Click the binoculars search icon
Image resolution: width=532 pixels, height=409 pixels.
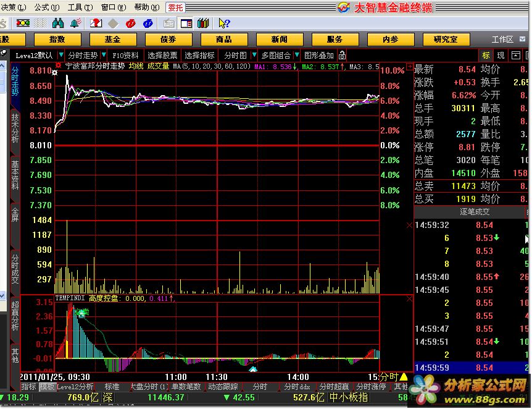pos(59,23)
